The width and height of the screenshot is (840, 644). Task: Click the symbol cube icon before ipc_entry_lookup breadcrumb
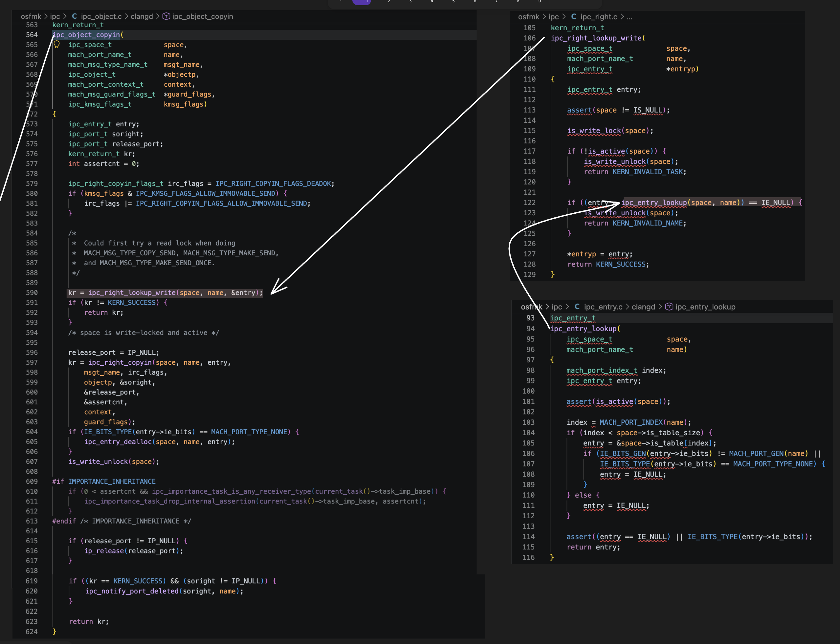coord(669,307)
